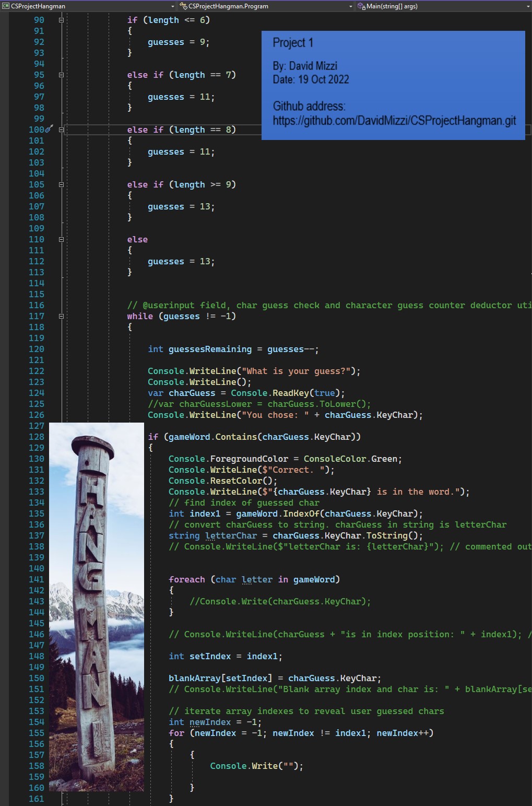Click the Project 1 info box
The image size is (532, 806).
point(393,85)
